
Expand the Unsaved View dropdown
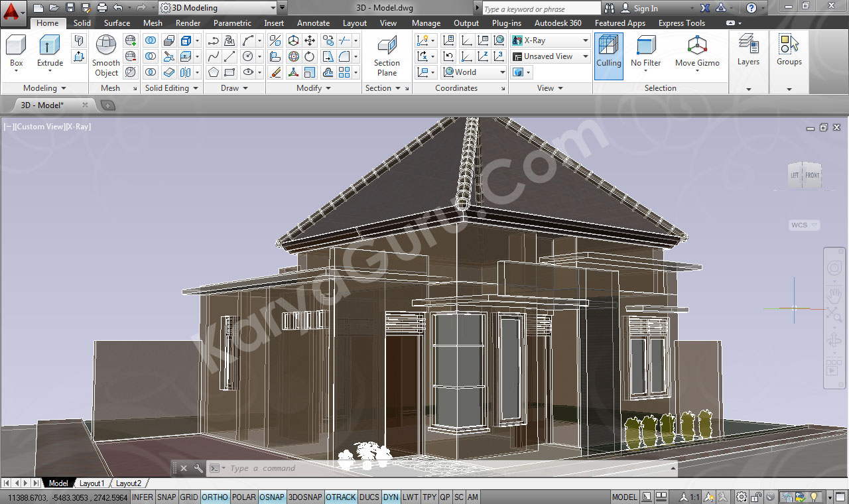pos(551,56)
